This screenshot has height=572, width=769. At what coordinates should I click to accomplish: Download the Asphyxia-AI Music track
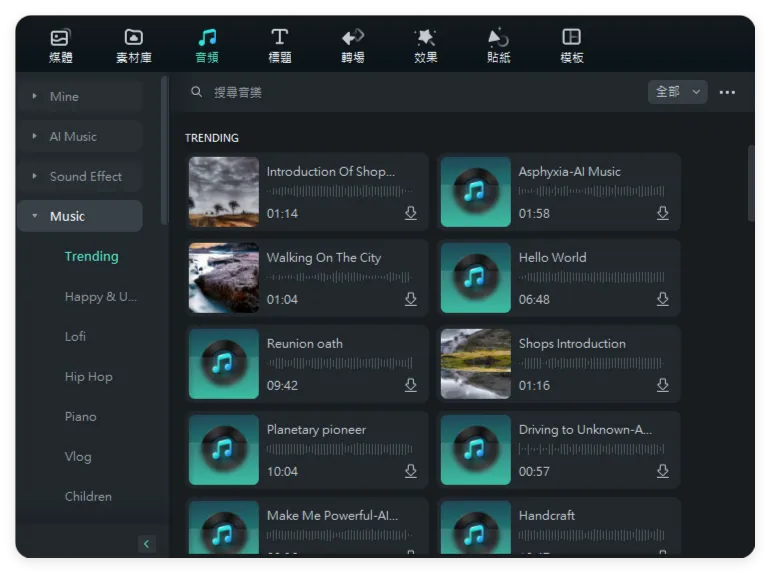click(x=662, y=214)
